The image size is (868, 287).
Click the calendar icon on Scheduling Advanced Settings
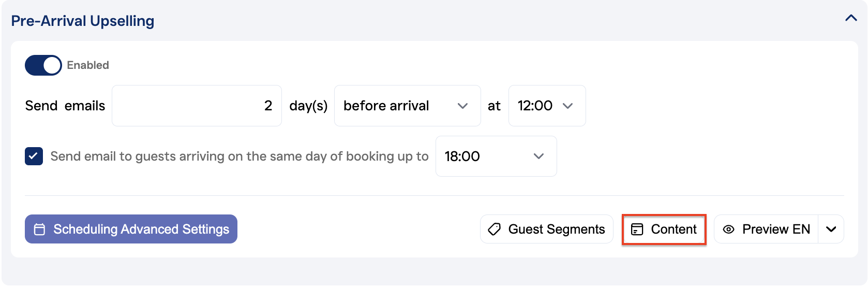(x=39, y=229)
